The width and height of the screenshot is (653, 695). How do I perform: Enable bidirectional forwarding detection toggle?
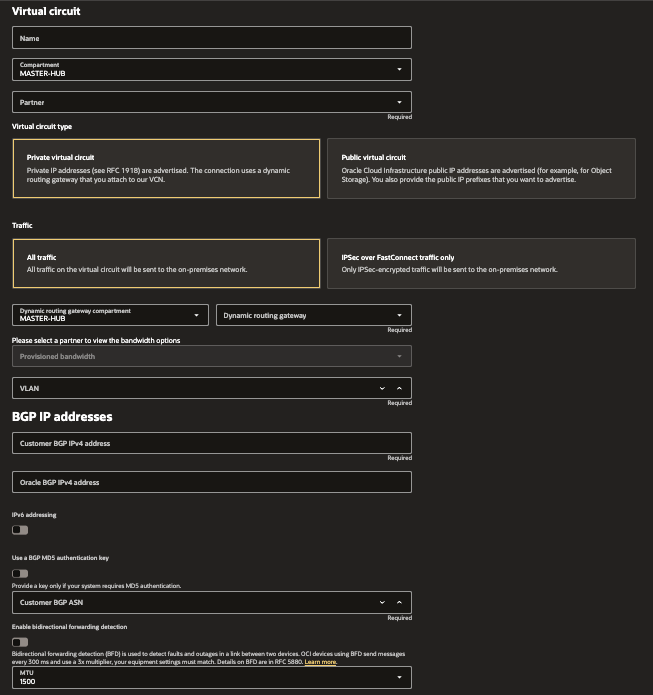pyautogui.click(x=20, y=642)
